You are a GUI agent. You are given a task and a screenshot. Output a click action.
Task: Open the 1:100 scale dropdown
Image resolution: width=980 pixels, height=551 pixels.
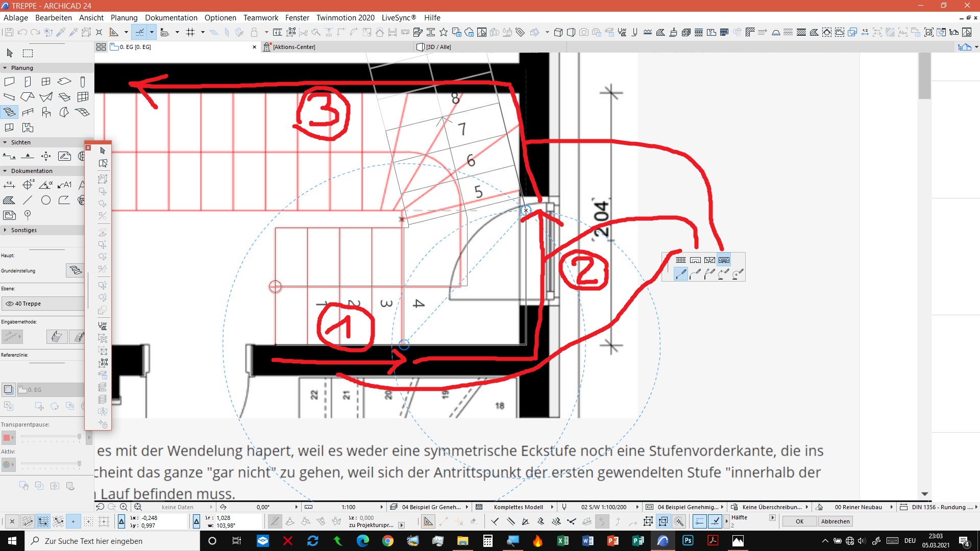(381, 507)
